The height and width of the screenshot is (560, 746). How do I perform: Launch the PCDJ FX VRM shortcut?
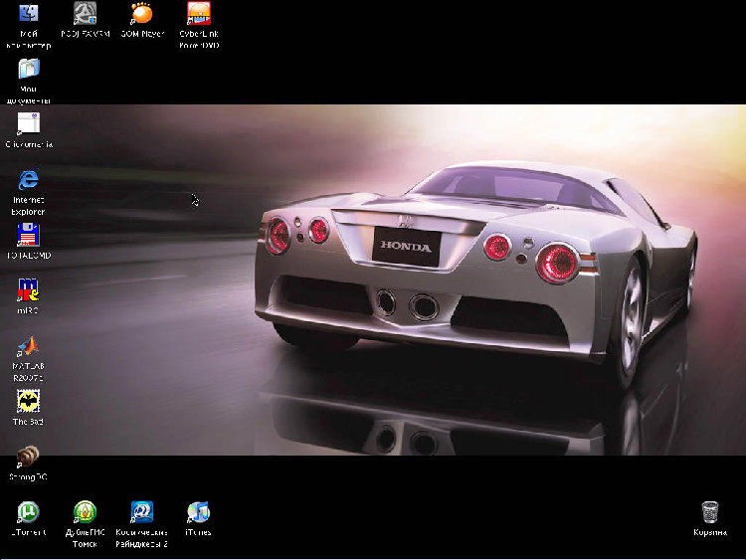86,13
